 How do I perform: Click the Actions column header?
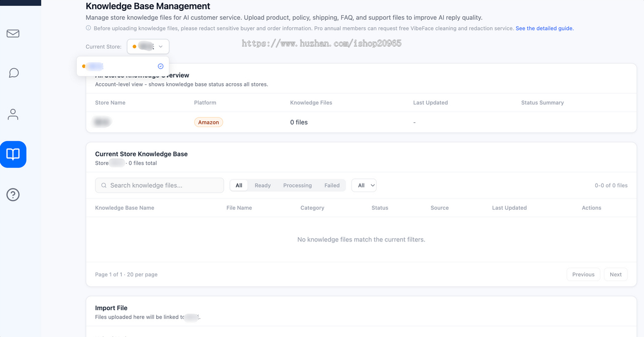coord(591,208)
